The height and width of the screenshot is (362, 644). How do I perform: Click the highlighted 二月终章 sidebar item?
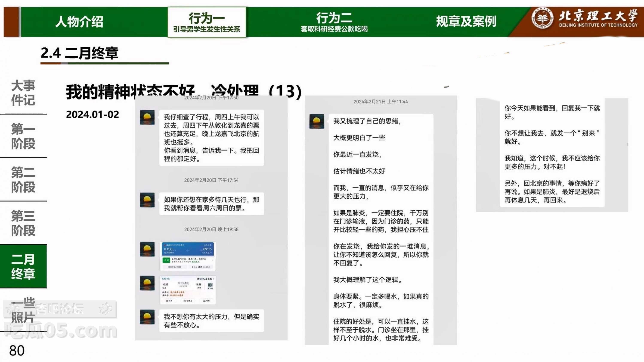click(x=23, y=266)
